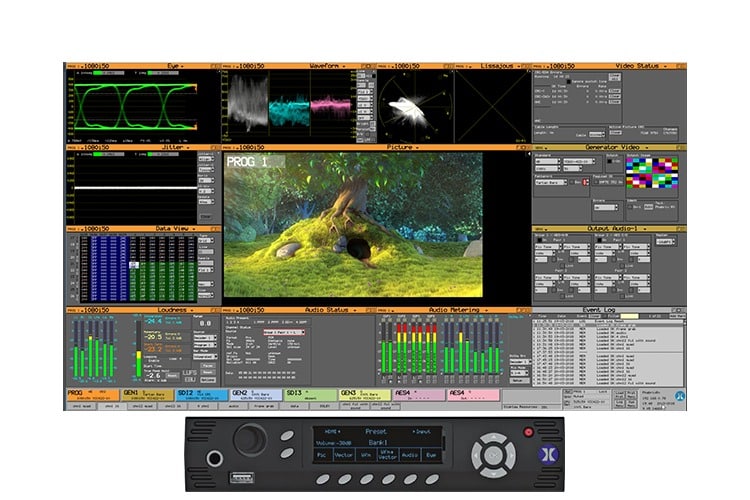Click the Loudness vertical level meter bar
Image resolution: width=750 pixels, height=500 pixels.
point(139,349)
